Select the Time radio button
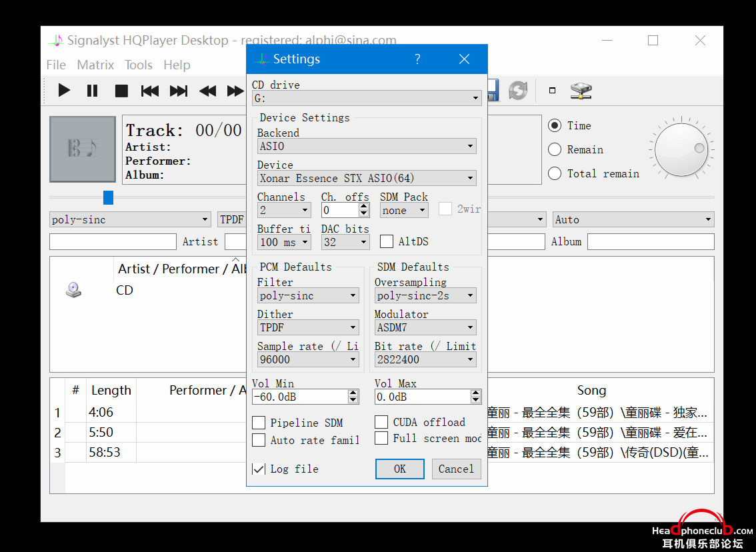Screen dimensions: 756x552 (x=555, y=125)
